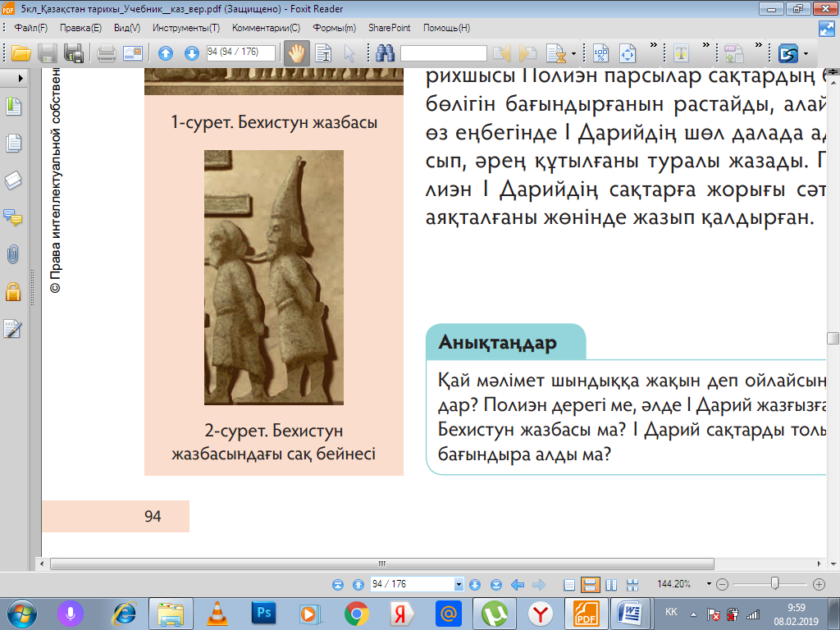Viewport: 840px width, 630px height.
Task: Open the Формы(m) menu
Action: tap(335, 28)
